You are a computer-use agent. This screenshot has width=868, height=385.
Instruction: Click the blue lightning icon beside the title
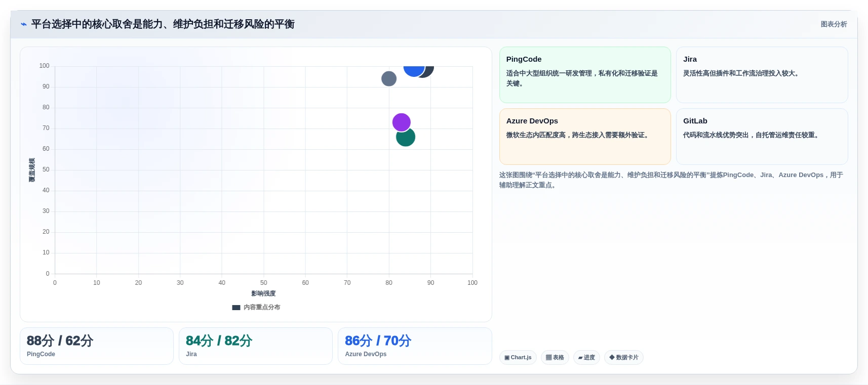23,24
